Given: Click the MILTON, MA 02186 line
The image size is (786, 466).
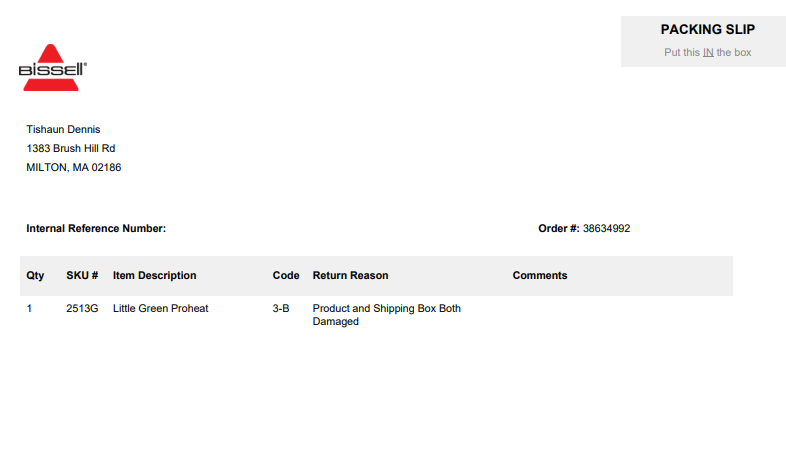Looking at the screenshot, I should (74, 167).
